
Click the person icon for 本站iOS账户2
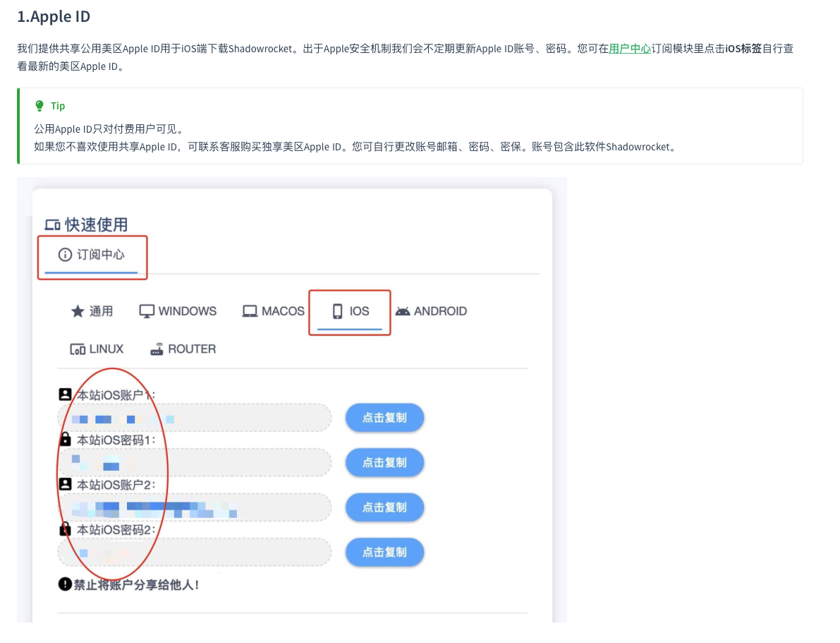[66, 484]
